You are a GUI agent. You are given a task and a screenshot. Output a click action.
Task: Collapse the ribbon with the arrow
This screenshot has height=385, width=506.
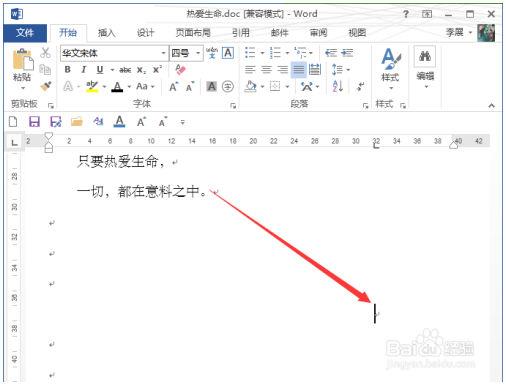(491, 106)
